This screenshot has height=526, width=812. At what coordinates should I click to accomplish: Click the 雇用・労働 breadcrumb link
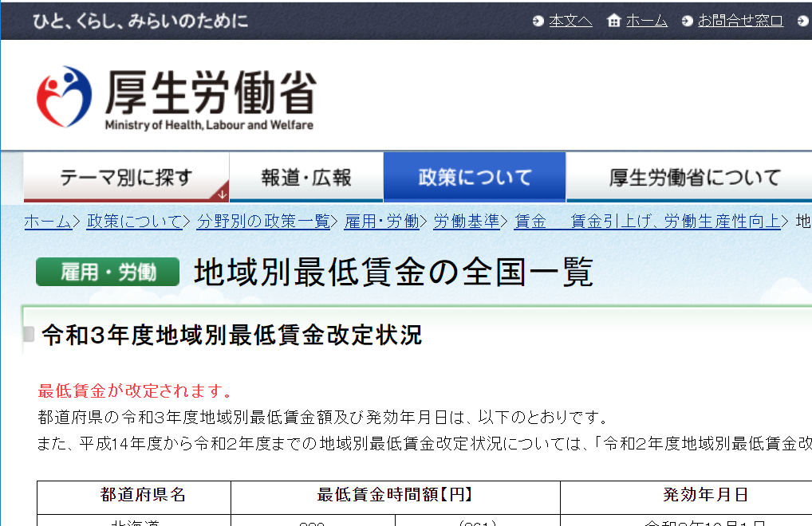coord(381,222)
